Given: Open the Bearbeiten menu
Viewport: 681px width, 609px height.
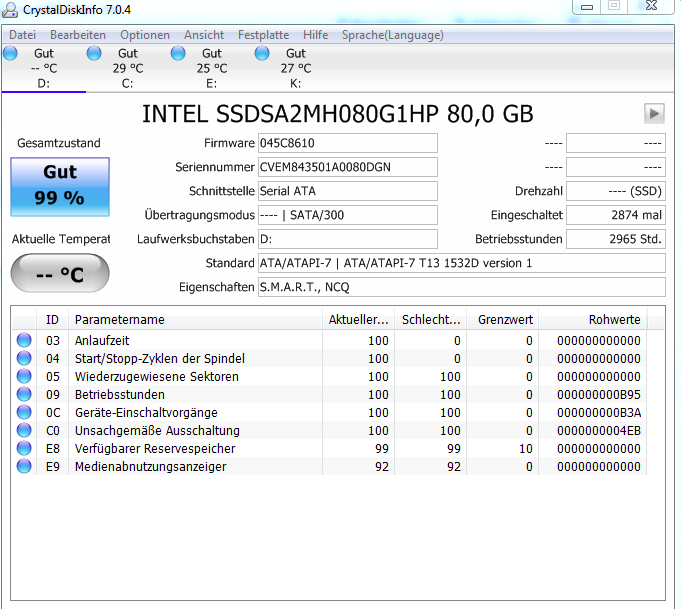Looking at the screenshot, I should coord(78,35).
